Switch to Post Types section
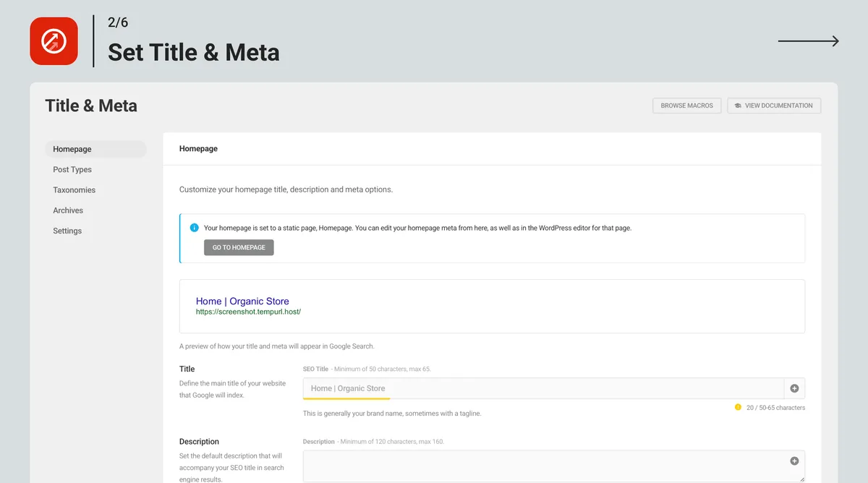This screenshot has width=868, height=483. [x=72, y=169]
